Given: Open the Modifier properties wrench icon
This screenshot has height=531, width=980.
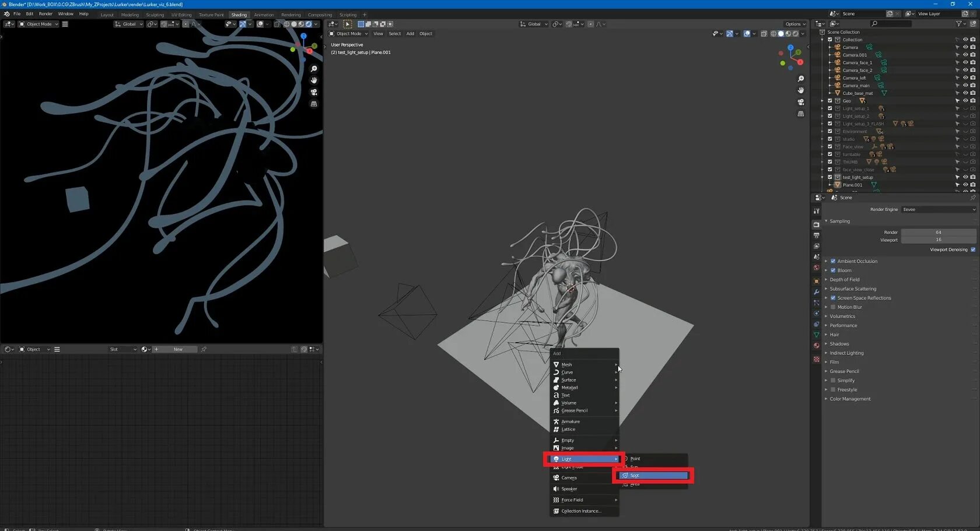Looking at the screenshot, I should tap(817, 292).
